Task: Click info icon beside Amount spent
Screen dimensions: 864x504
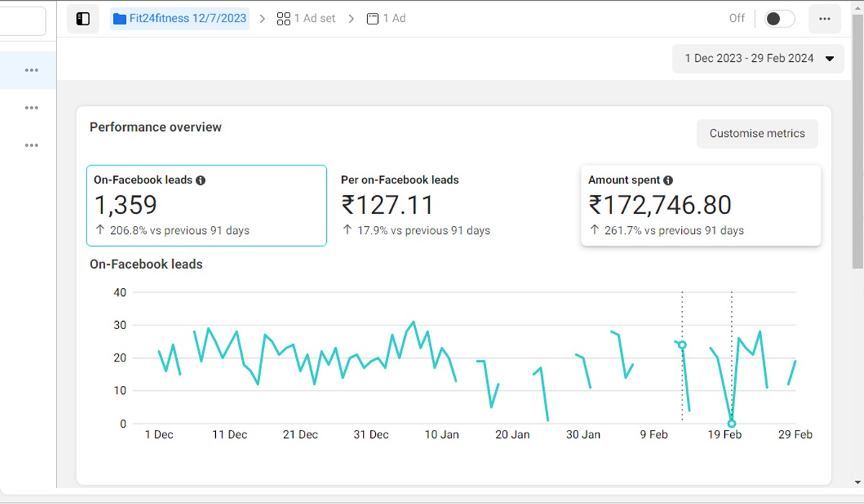Action: (x=668, y=180)
